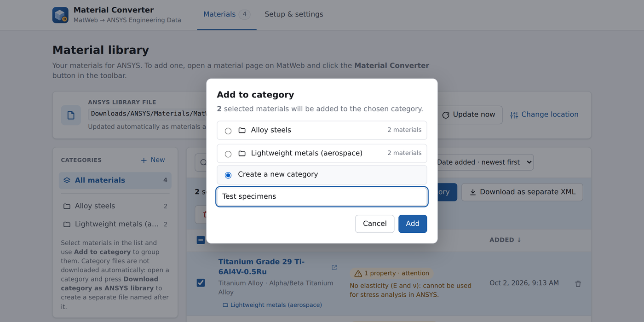Screen dimensions: 644x322
Task: Click the No elasticity warning message
Action: pyautogui.click(x=411, y=290)
